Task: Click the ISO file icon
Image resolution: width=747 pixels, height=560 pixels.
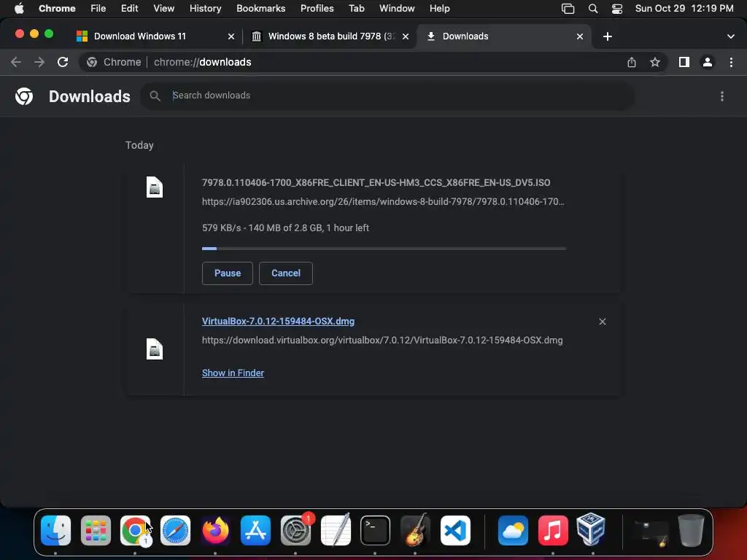Action: [x=155, y=187]
